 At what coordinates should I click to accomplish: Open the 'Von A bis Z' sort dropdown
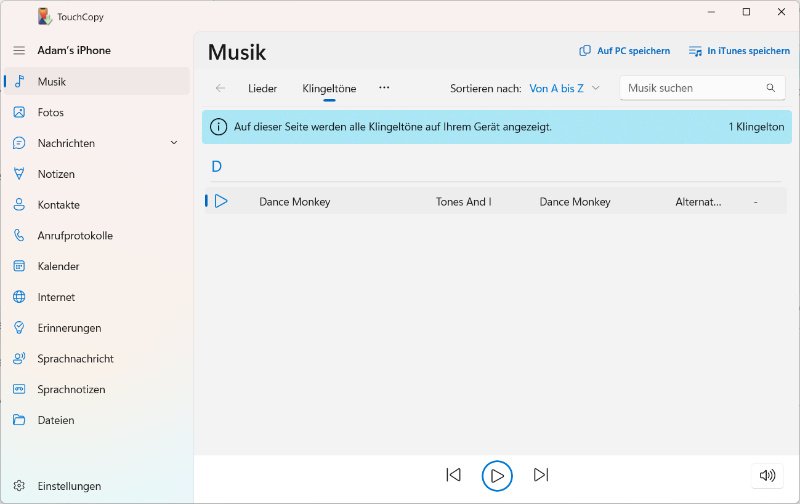(564, 88)
